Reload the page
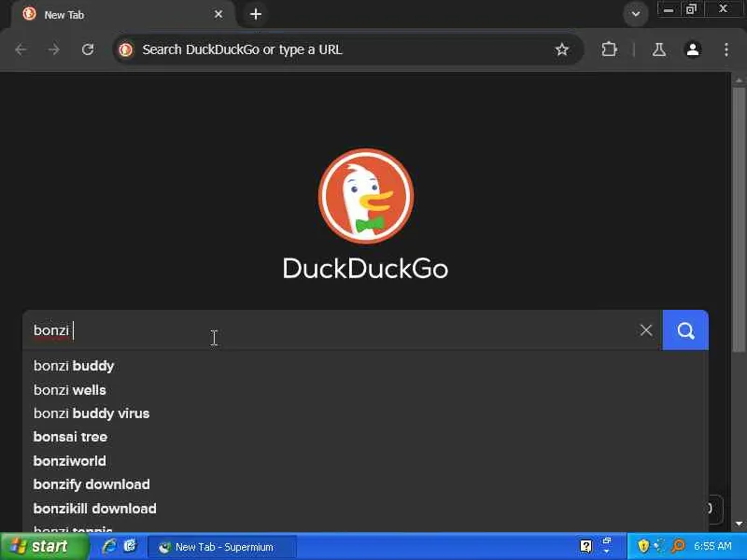This screenshot has height=560, width=747. coord(88,49)
